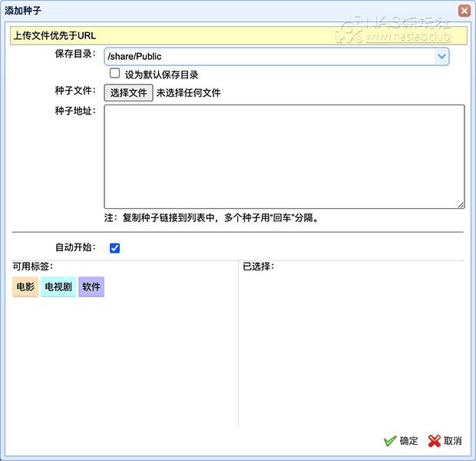Select the purple 软件 tag
The image size is (476, 461).
(91, 287)
